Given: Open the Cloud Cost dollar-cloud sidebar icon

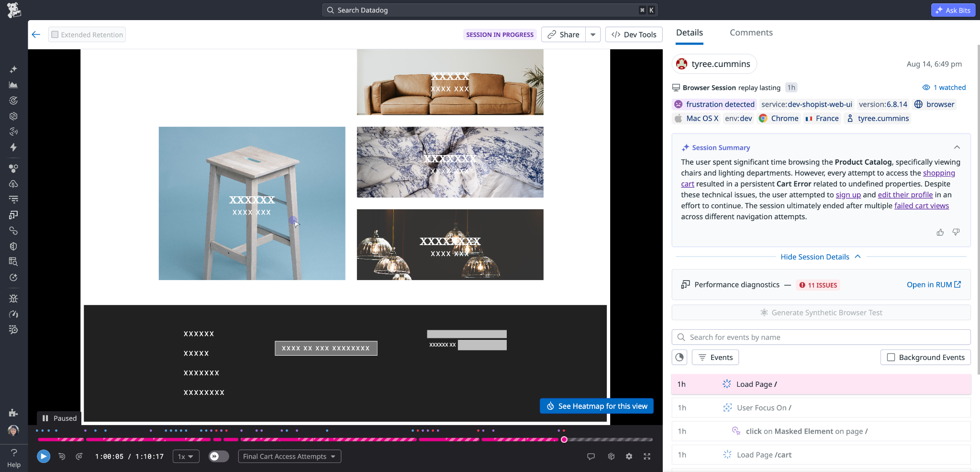Looking at the screenshot, I should coord(13,184).
